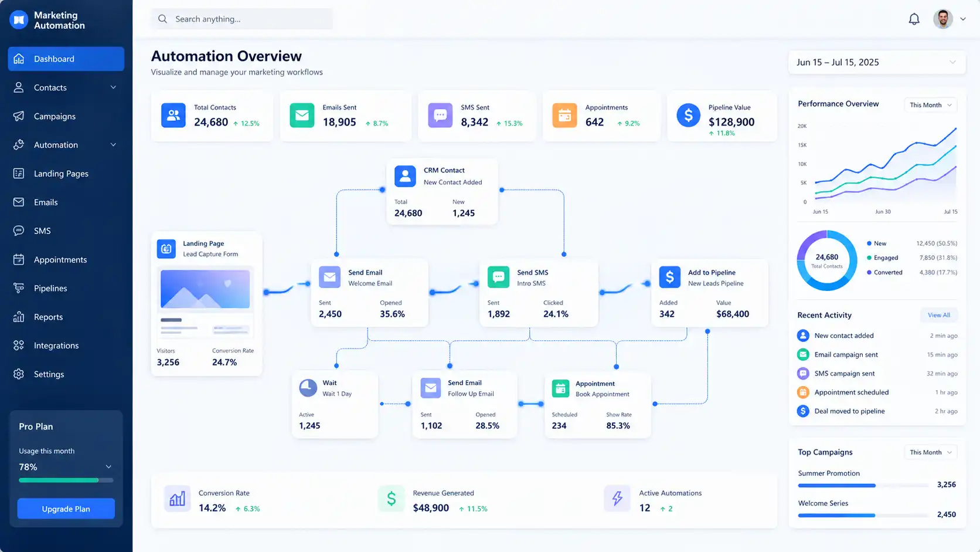Click View All in Recent Activity

(939, 315)
